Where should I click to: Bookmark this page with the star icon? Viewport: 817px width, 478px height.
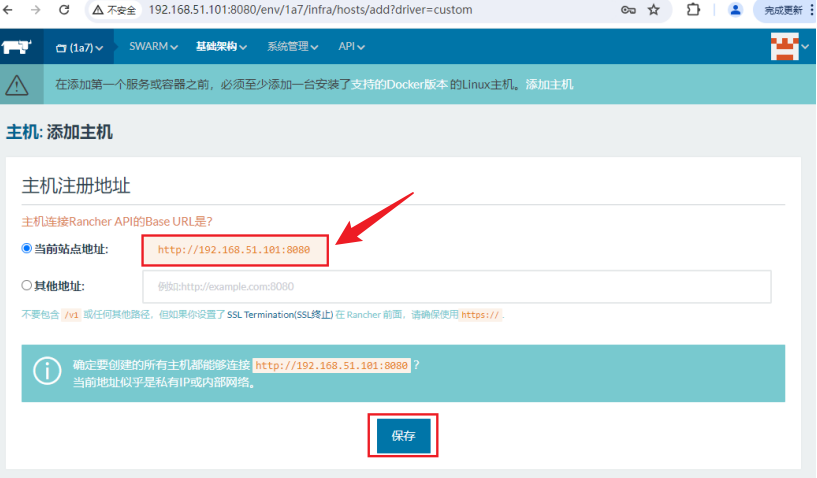pos(653,10)
